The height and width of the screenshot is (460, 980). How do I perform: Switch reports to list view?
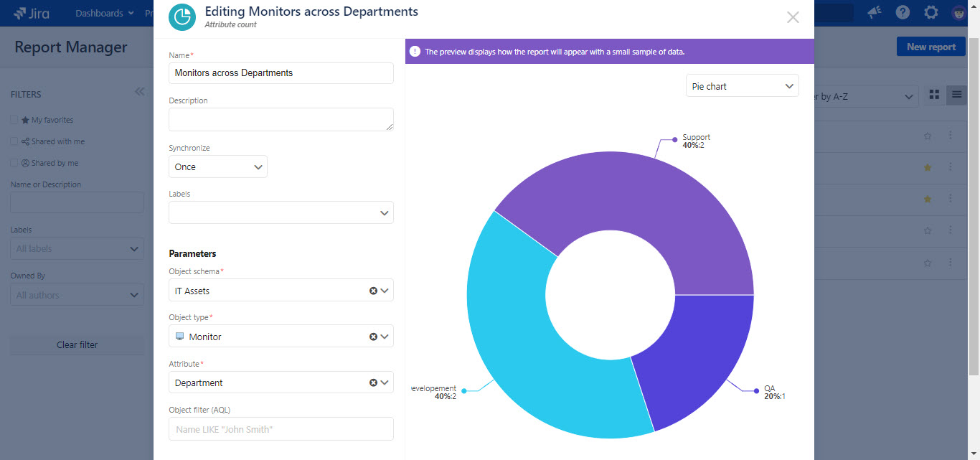point(956,94)
